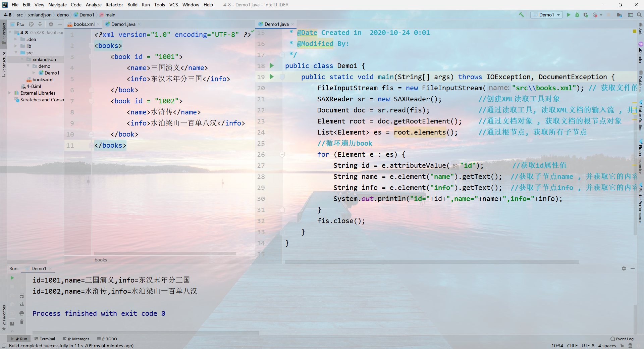Toggle the Flutter Inspector tool window

tap(640, 156)
